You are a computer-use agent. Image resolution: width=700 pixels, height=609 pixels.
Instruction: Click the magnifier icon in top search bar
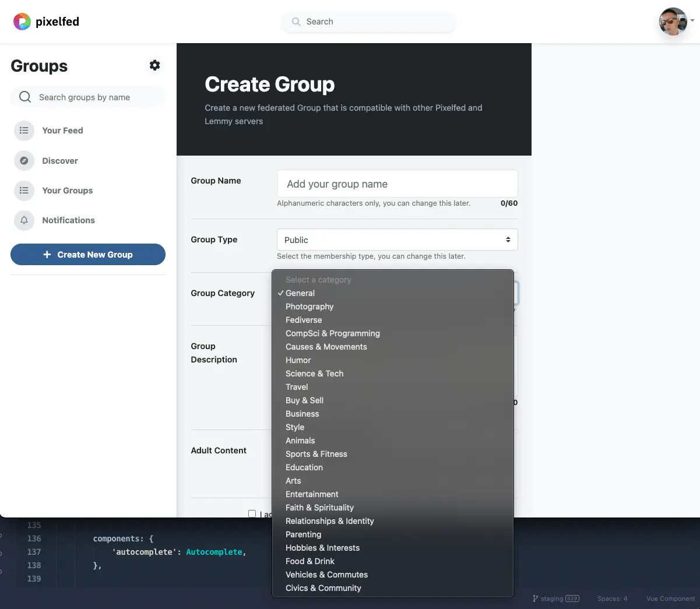tap(296, 22)
